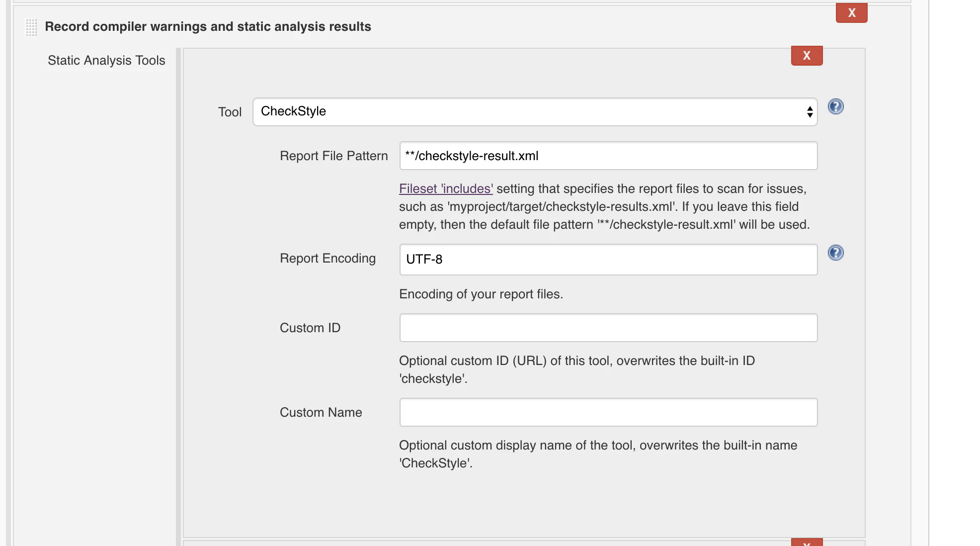Remove the next tool entry below CheckStyle

[807, 543]
